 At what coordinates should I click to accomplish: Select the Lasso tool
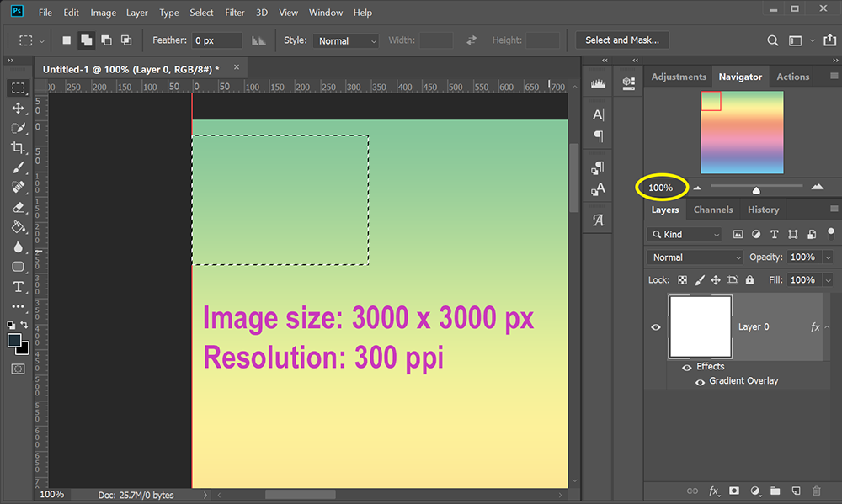click(18, 128)
